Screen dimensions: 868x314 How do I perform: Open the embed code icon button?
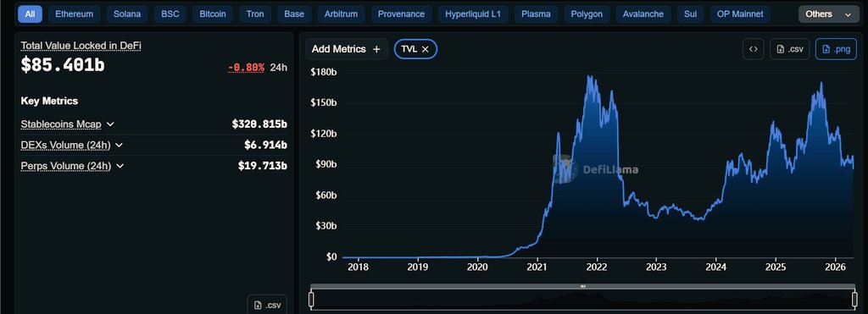click(x=753, y=49)
